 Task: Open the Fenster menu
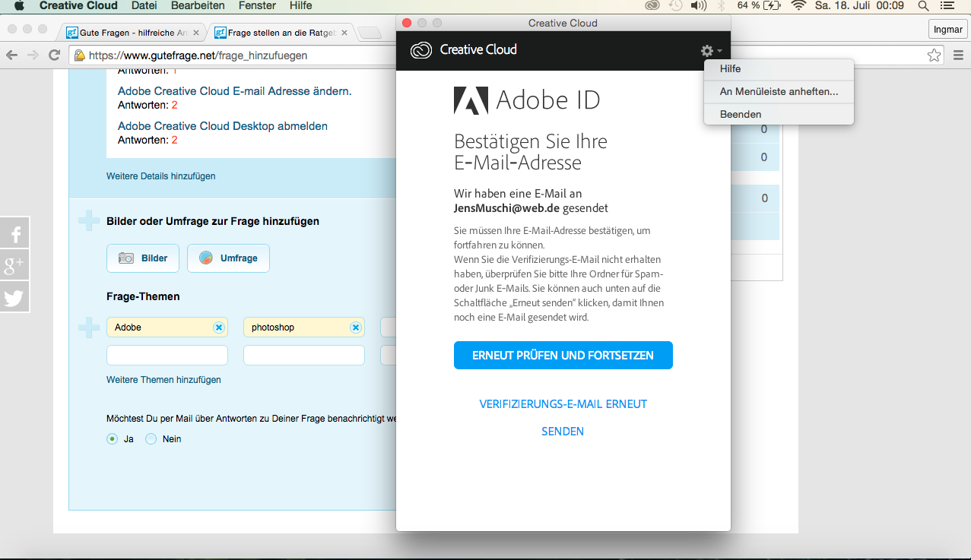tap(257, 6)
